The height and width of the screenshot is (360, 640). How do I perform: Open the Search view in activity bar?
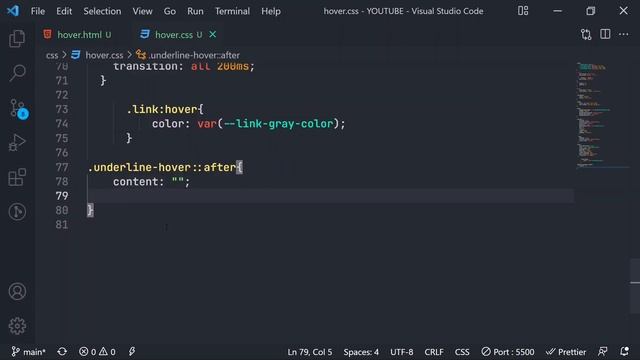tap(17, 73)
